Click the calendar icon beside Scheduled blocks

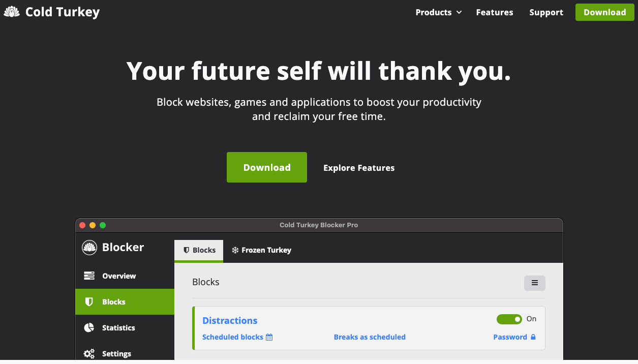pyautogui.click(x=269, y=337)
